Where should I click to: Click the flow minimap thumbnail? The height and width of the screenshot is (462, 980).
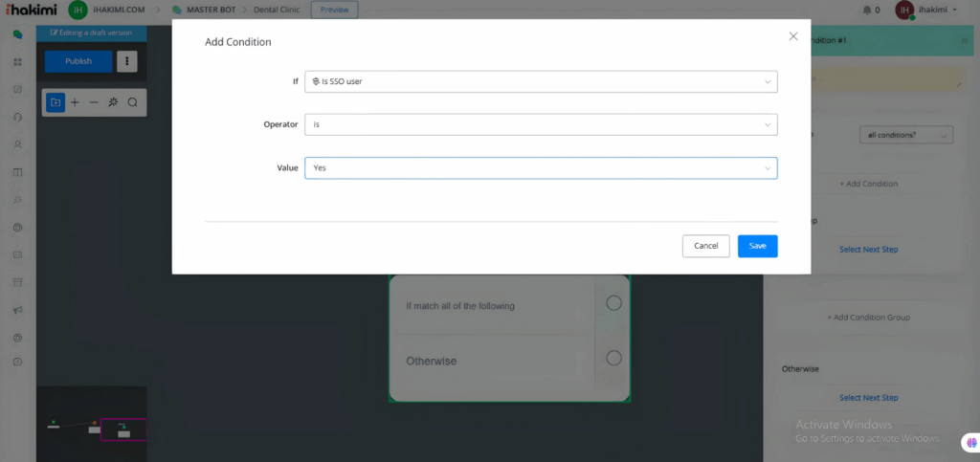tap(92, 428)
